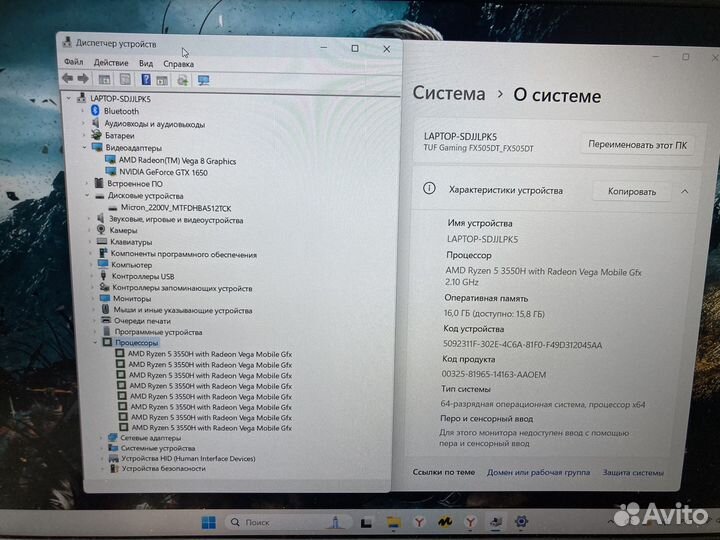
Task: Collapse the Характеристики устройства section chevron
Action: [685, 191]
